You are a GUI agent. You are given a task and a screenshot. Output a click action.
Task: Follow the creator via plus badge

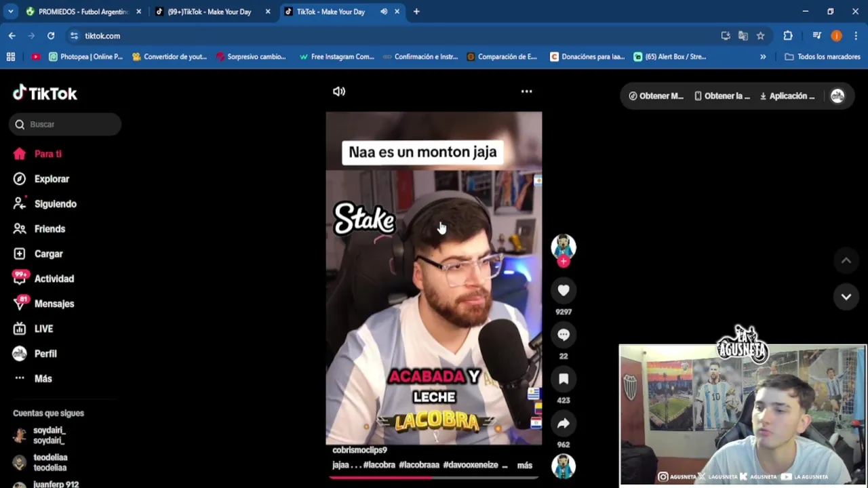click(564, 262)
